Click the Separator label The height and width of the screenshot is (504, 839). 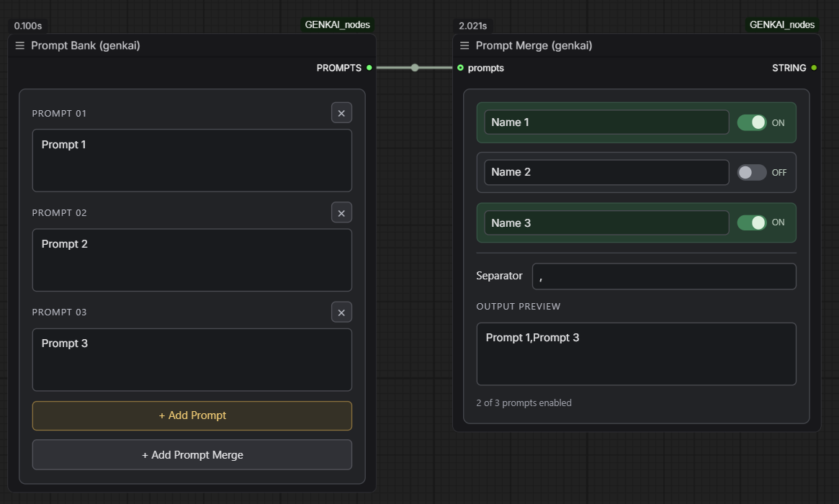pos(499,276)
